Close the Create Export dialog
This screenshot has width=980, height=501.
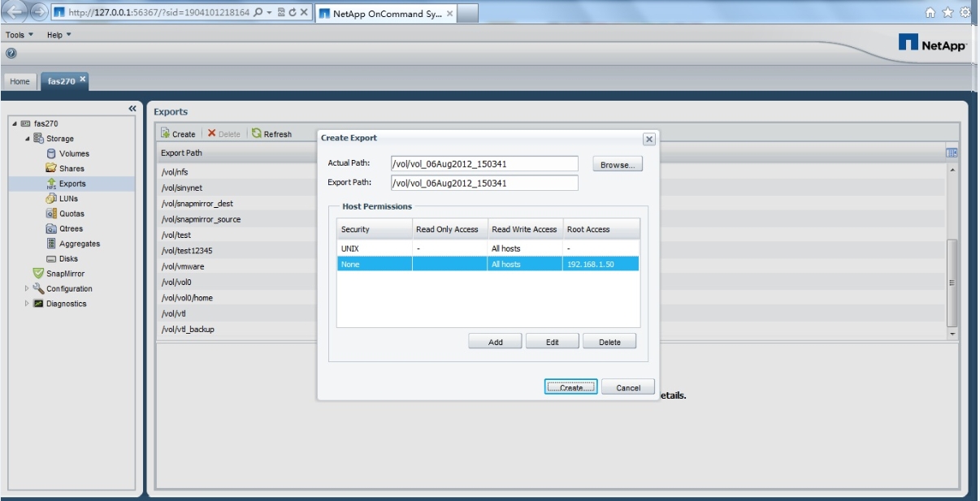(648, 139)
